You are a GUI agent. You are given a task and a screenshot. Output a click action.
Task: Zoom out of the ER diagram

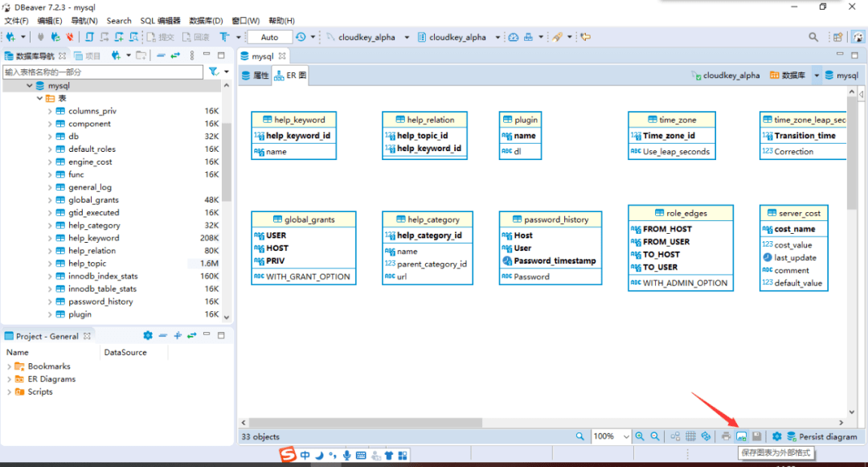point(655,436)
